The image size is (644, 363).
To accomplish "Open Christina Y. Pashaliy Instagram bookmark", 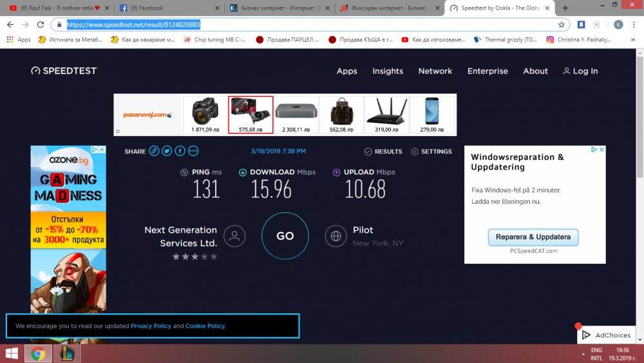I will 579,39.
